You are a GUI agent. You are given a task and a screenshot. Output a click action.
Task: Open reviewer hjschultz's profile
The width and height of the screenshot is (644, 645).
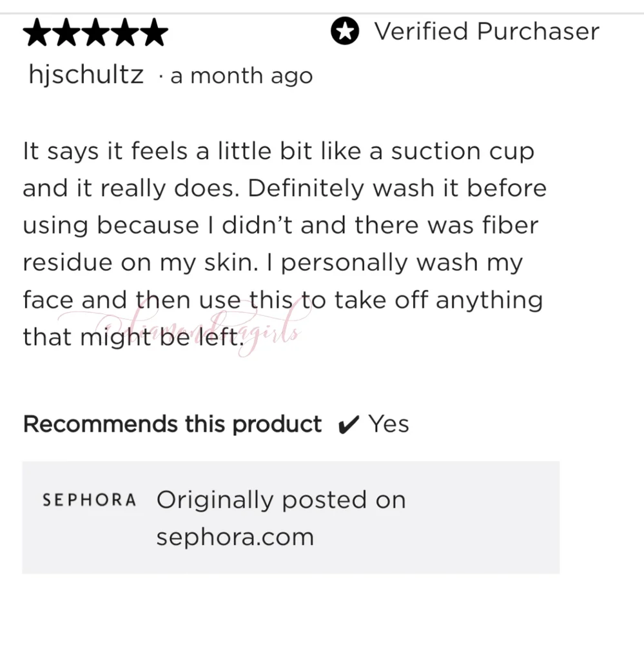(86, 75)
